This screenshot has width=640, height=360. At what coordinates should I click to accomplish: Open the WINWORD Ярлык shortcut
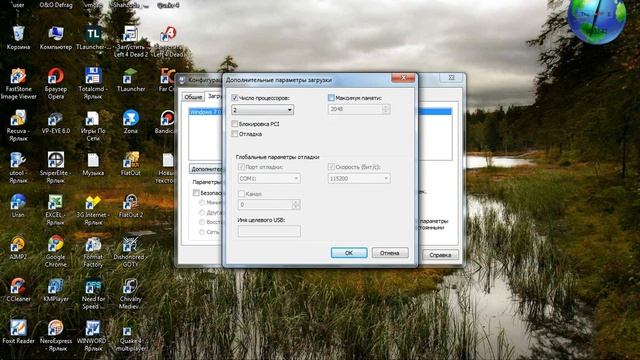click(93, 335)
